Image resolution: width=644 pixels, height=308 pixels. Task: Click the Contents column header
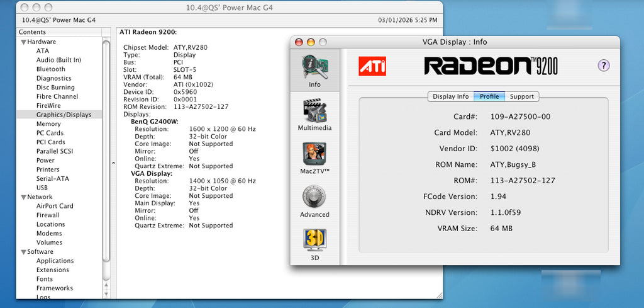(x=58, y=32)
